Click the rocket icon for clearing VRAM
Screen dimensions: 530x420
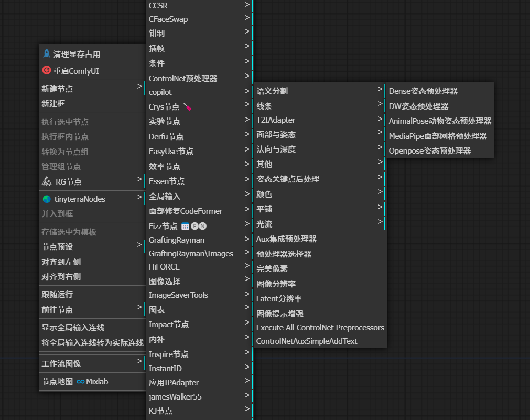click(47, 54)
